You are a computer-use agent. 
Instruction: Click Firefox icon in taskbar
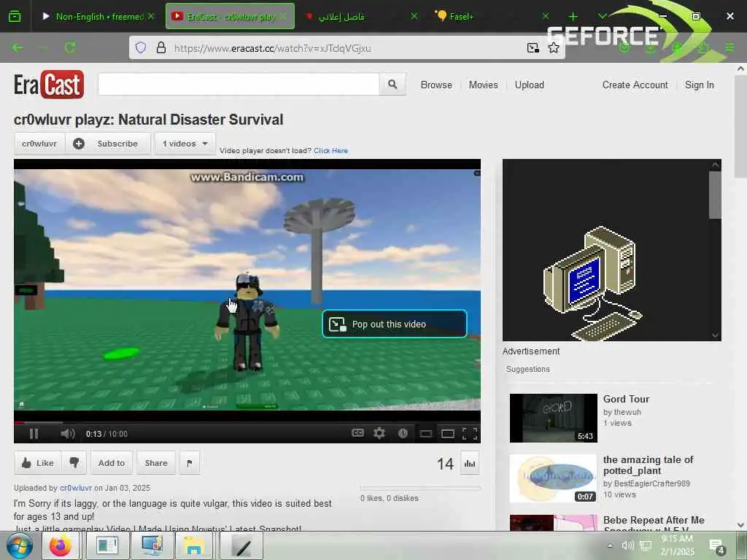pyautogui.click(x=61, y=545)
